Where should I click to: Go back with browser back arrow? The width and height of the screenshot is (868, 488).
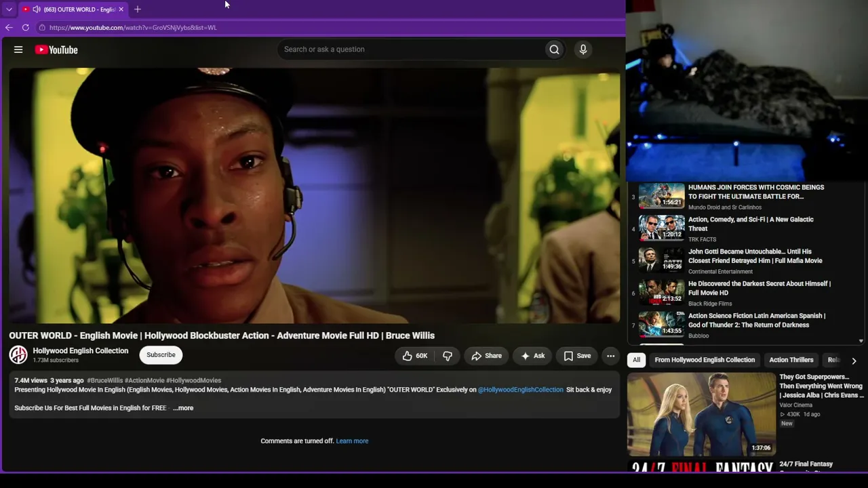click(9, 28)
